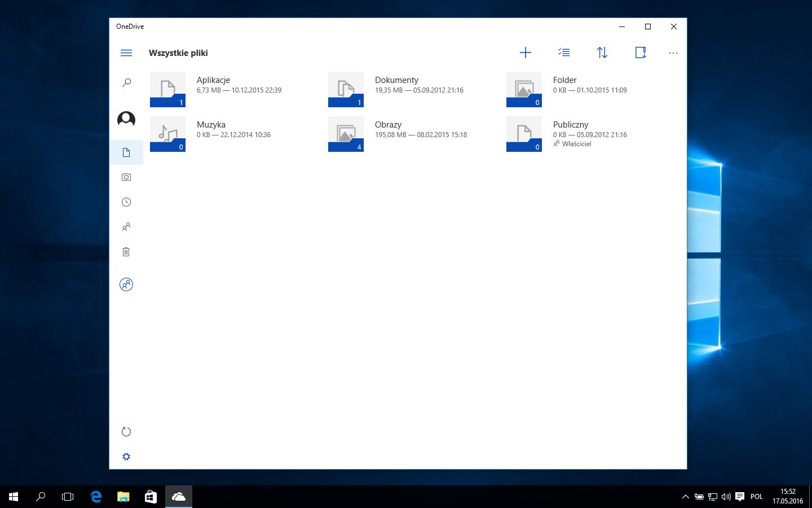Open the hamburger navigation menu

(x=126, y=53)
